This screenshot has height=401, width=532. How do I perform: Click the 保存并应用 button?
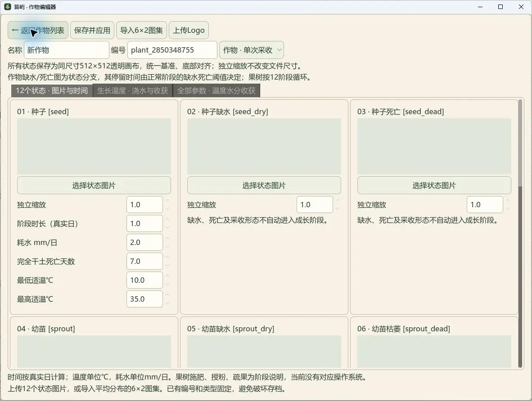[92, 30]
